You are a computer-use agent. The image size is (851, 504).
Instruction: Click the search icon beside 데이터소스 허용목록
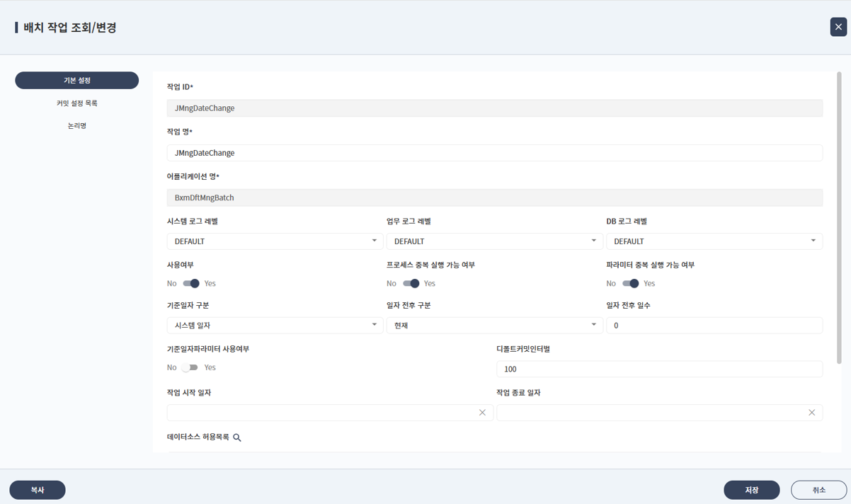pyautogui.click(x=237, y=438)
